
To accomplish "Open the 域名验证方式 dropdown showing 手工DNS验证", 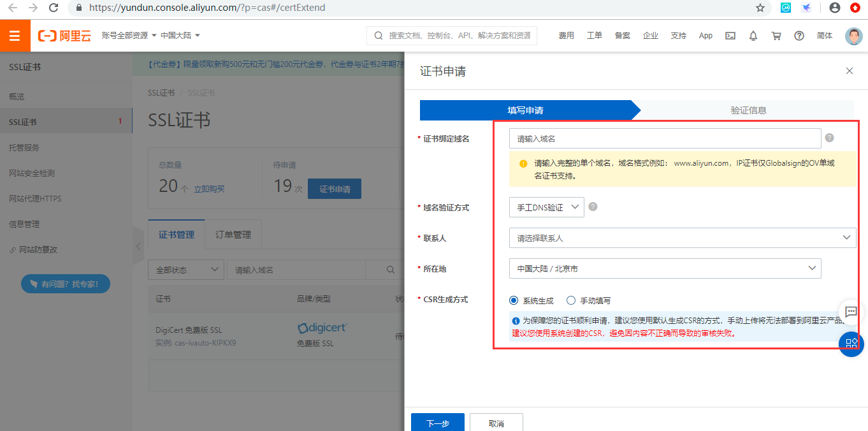I will pyautogui.click(x=546, y=207).
